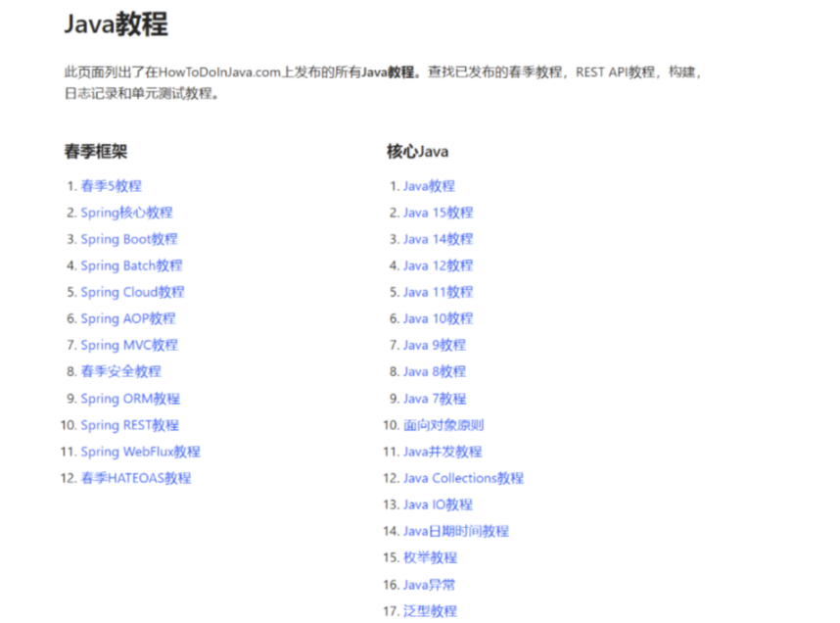Screen dimensions: 840x623
Task: Open the Spring核心教程 link
Action: tap(126, 213)
